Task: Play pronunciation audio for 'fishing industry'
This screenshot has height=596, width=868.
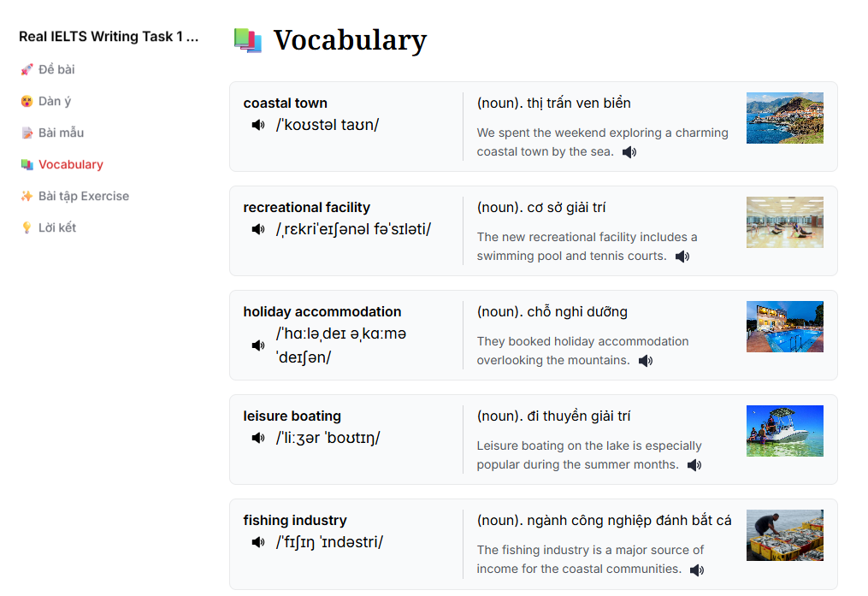Action: click(258, 543)
